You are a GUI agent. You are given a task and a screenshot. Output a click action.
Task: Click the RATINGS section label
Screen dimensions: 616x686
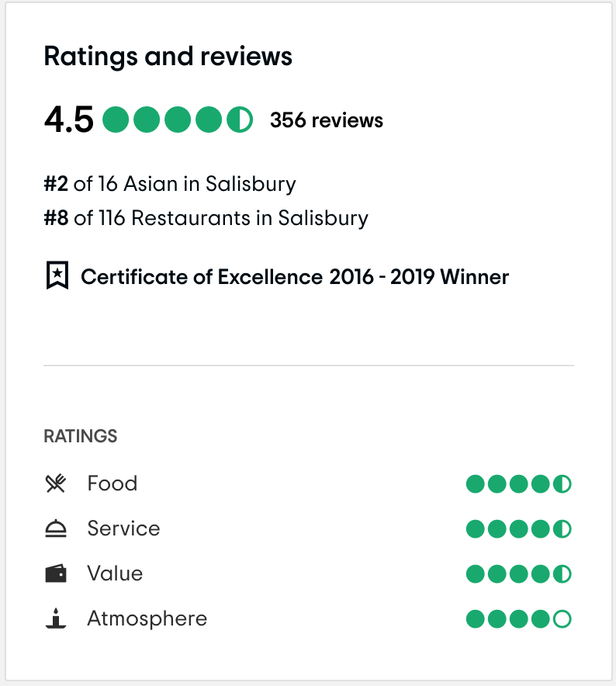click(81, 436)
